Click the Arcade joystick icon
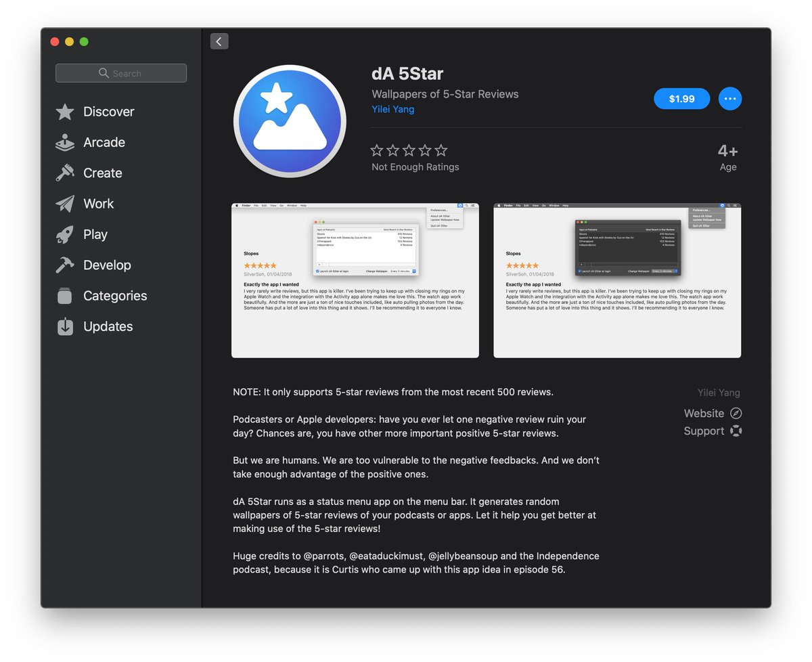Viewport: 812px width, 662px height. (x=65, y=142)
